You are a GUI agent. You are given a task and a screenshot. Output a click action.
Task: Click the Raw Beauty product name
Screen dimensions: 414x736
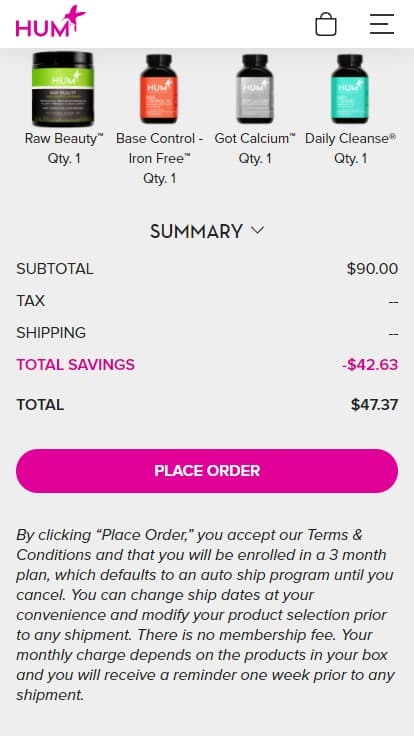pos(64,139)
